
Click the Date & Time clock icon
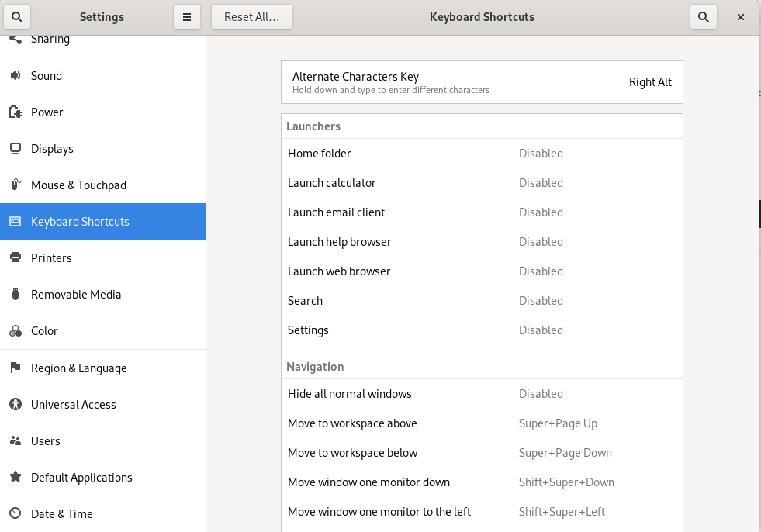(x=16, y=514)
